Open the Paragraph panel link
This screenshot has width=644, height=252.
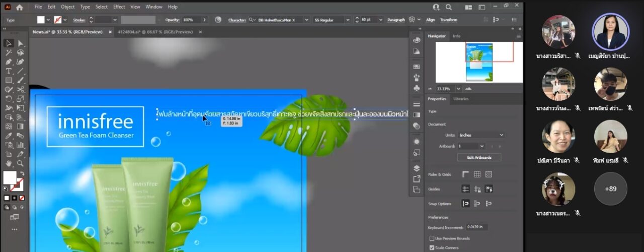(x=396, y=20)
